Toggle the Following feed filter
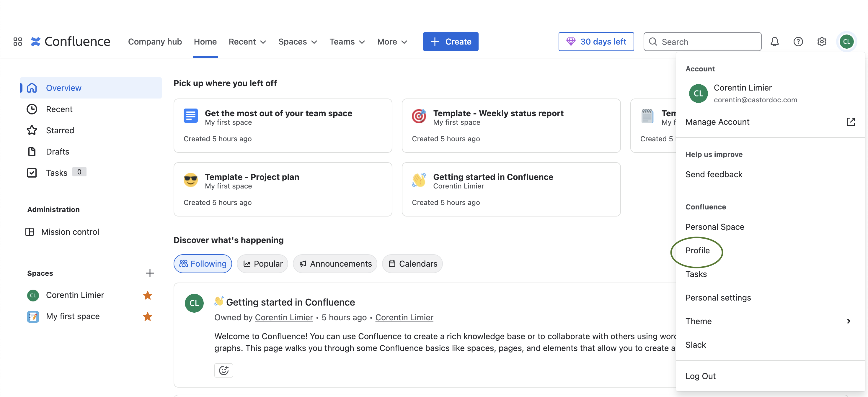 203,263
